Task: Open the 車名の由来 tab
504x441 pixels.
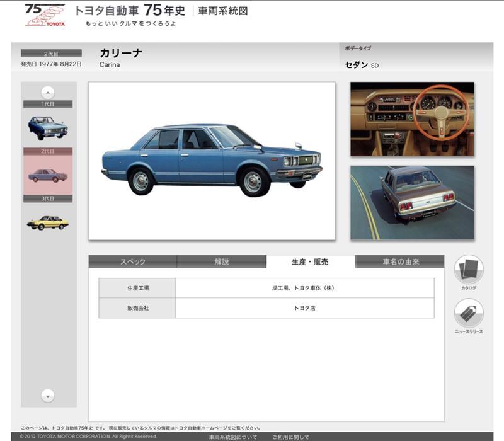Action: 400,261
